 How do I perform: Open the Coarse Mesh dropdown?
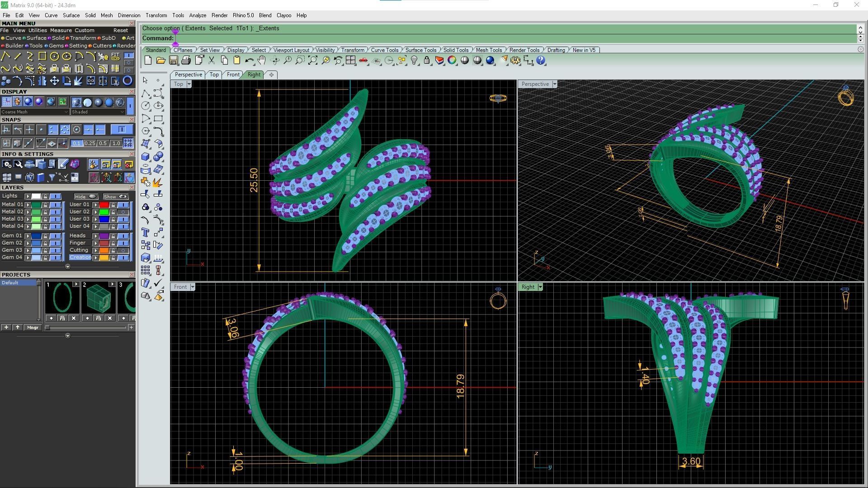34,112
